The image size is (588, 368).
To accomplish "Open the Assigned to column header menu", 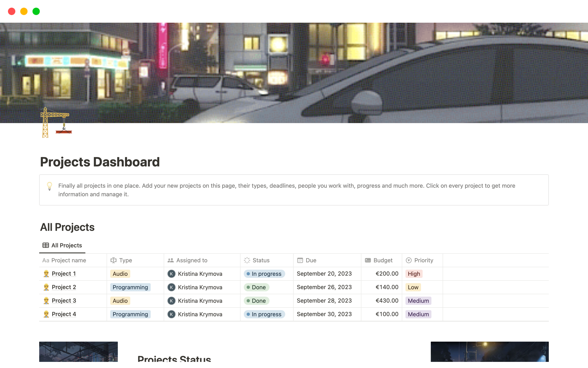I will coord(191,260).
